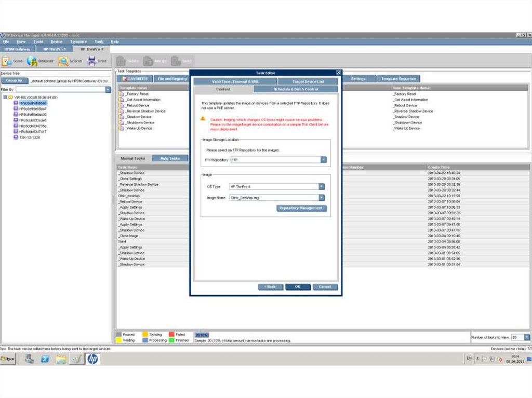Click the _Wake Up Device template icon
This screenshot has width=532, height=398.
coord(121,128)
